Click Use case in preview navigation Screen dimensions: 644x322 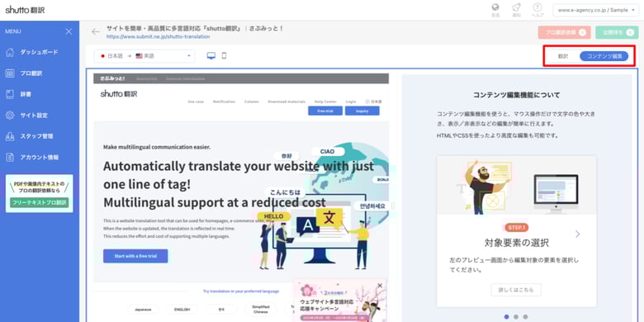click(x=196, y=102)
